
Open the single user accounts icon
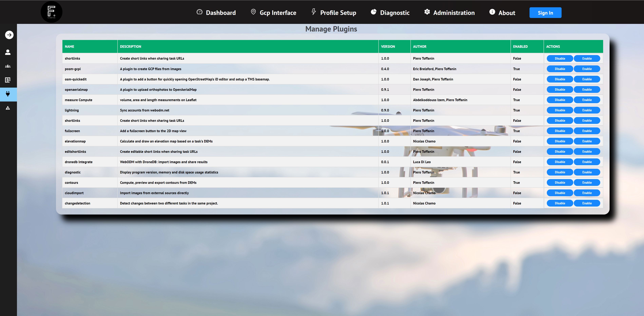point(8,52)
